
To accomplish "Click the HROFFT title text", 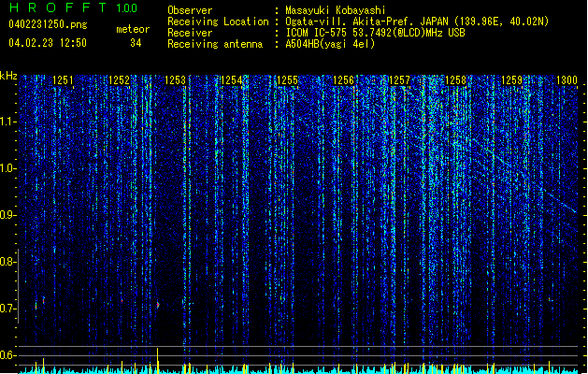I will [58, 7].
